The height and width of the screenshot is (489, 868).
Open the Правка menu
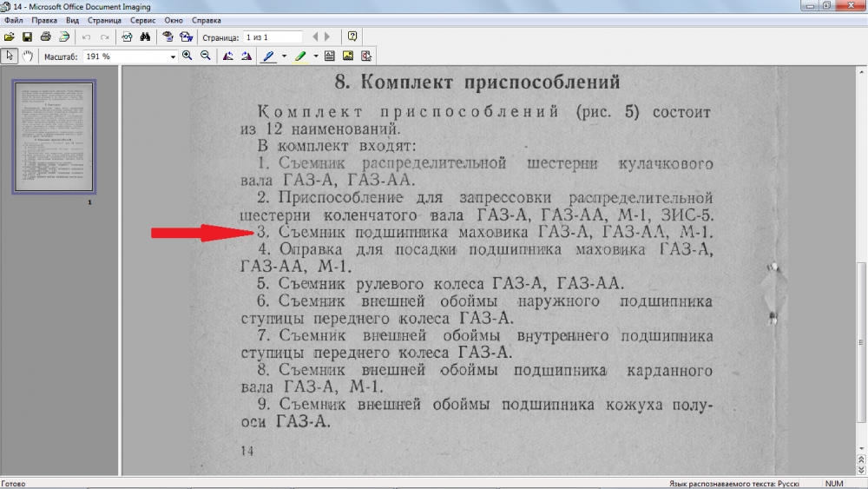pos(44,21)
